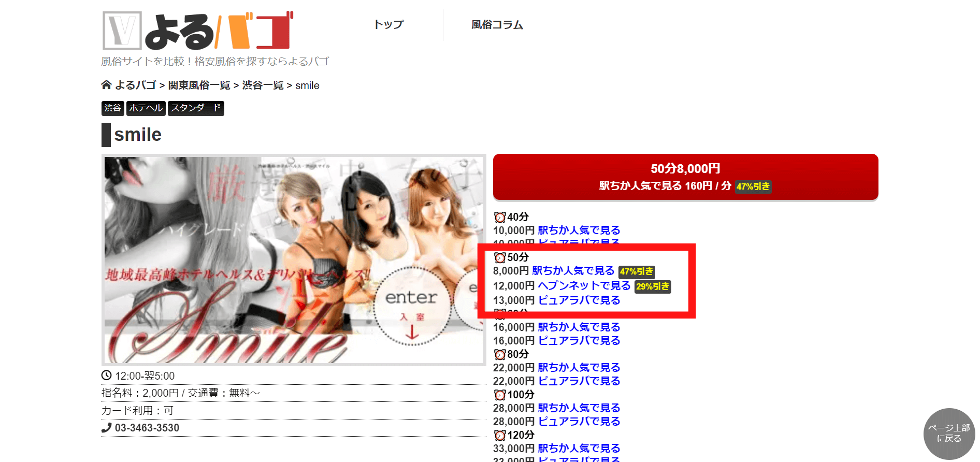
Task: Select the 渋谷 tag
Action: pyautogui.click(x=112, y=108)
